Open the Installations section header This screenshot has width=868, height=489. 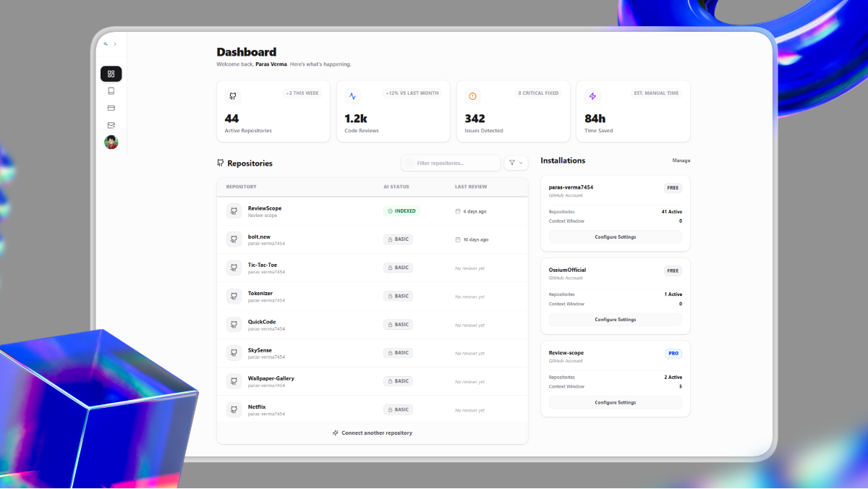(x=563, y=160)
